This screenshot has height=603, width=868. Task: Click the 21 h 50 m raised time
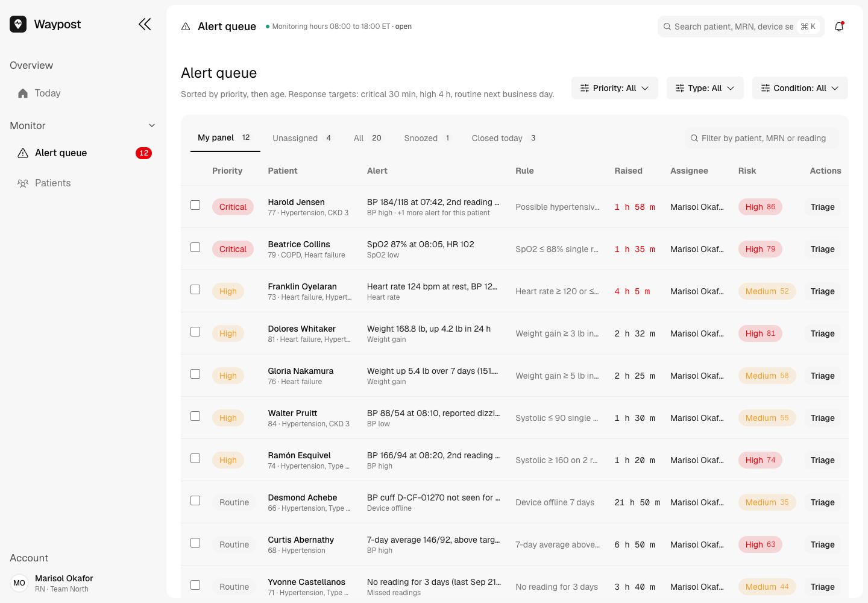[x=637, y=502]
